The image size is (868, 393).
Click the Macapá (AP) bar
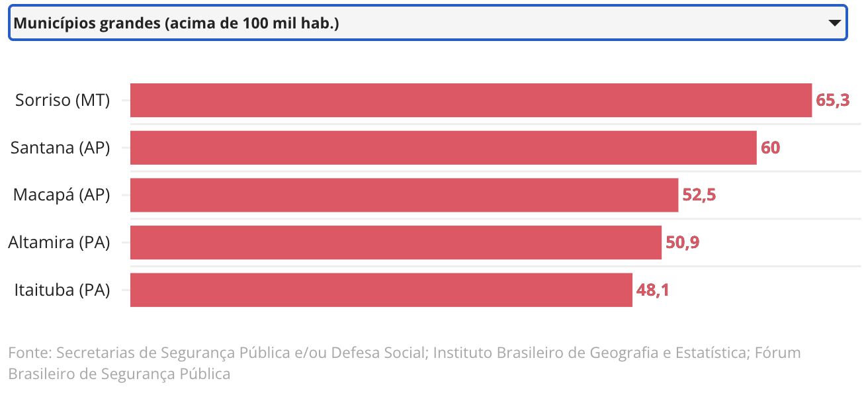click(404, 195)
